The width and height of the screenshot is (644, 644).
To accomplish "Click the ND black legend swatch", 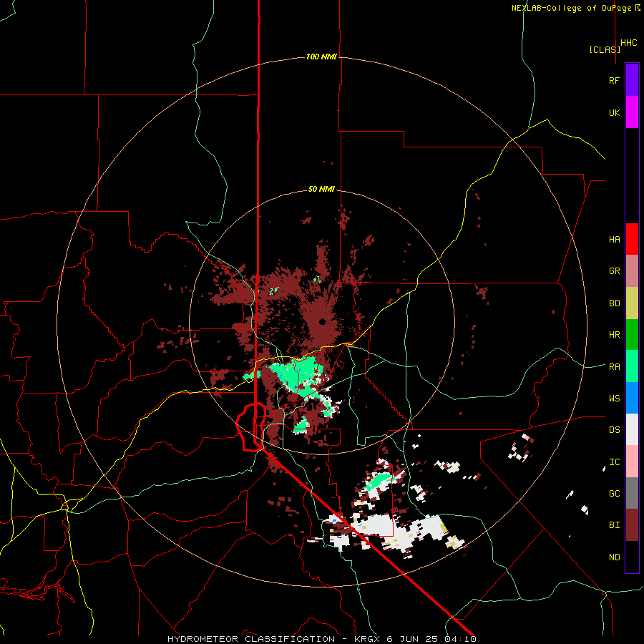I will (x=632, y=557).
